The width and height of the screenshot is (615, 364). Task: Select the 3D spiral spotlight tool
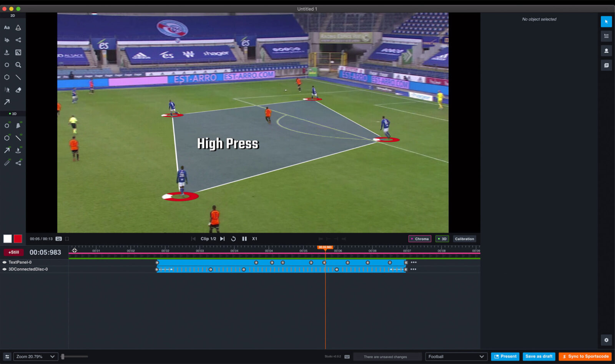point(18,125)
